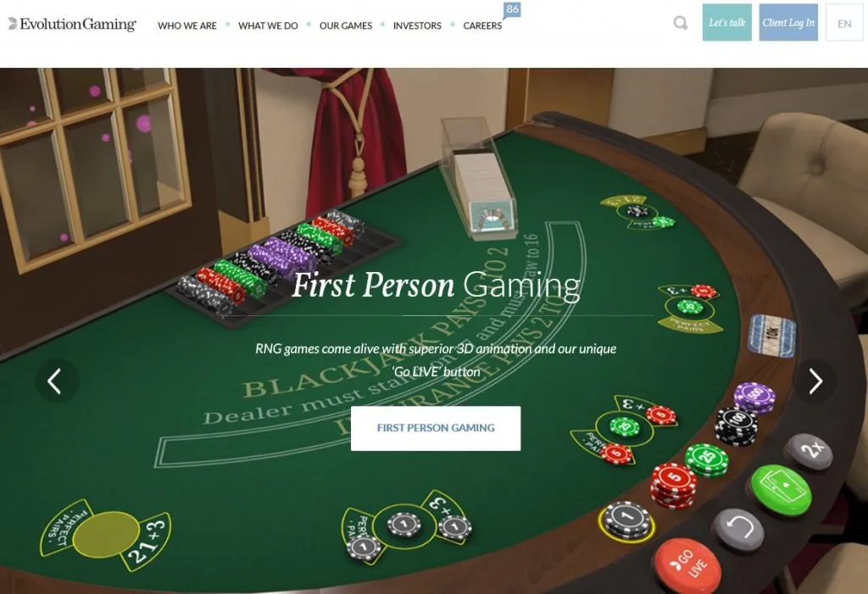The width and height of the screenshot is (868, 594).
Task: Open the search magnifier icon
Action: pos(681,23)
